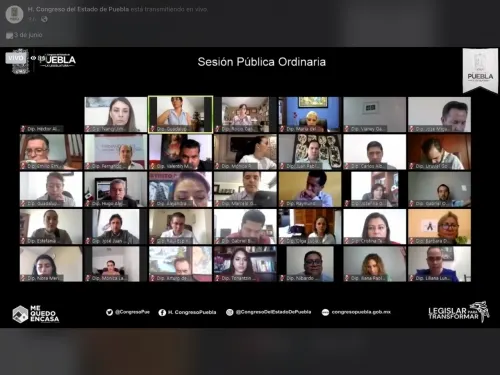Click the Sesión Pública Ordinaria title
The height and width of the screenshot is (375, 500).
pos(262,62)
